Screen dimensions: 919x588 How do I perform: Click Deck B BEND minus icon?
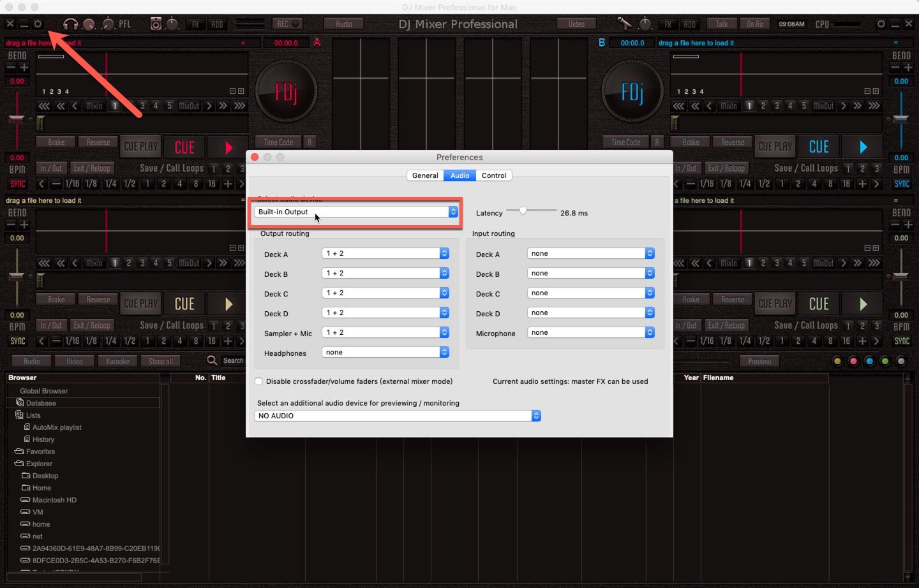pyautogui.click(x=895, y=68)
